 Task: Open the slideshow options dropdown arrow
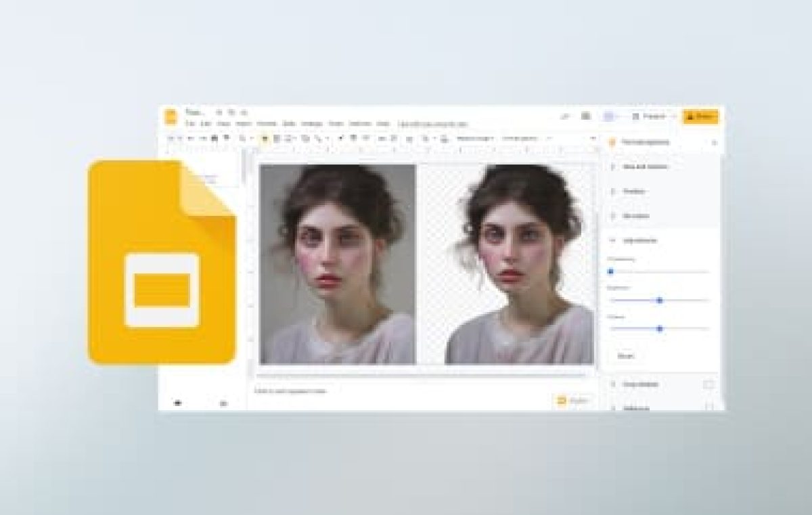pos(673,116)
